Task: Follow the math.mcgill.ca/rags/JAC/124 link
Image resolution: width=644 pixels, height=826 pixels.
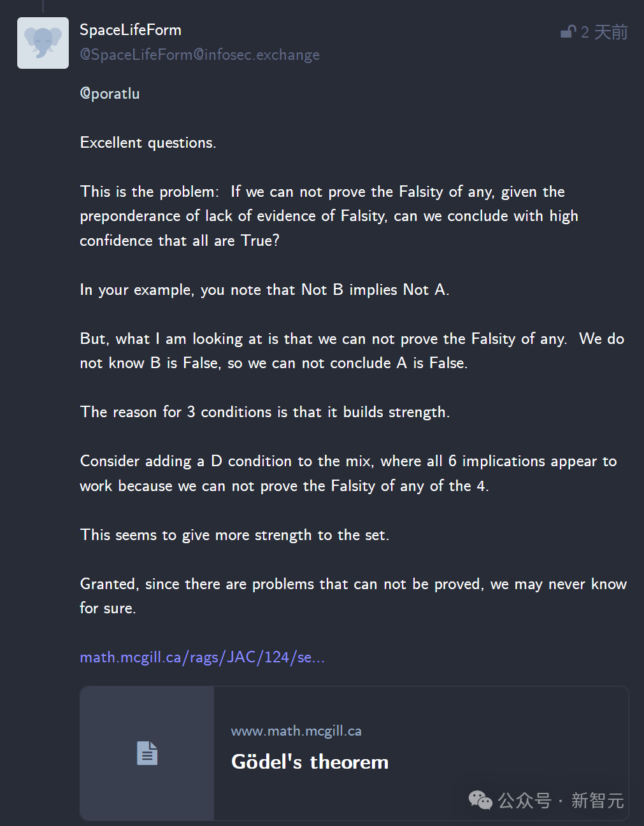Action: [202, 657]
